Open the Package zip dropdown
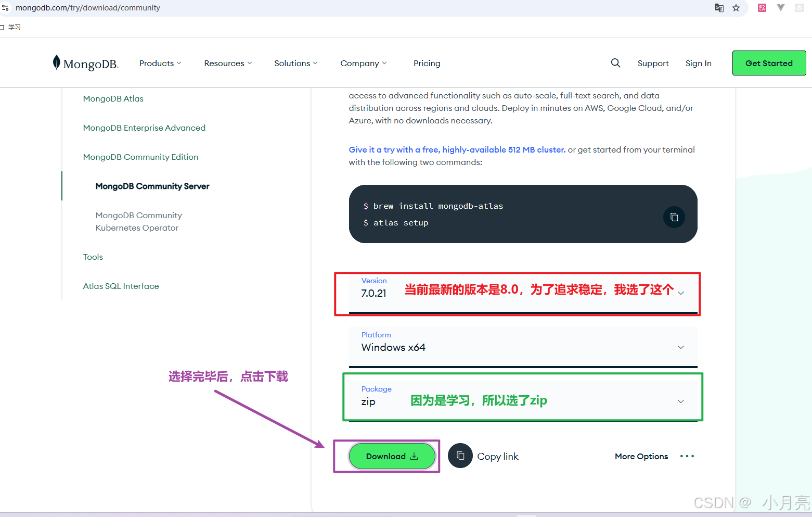This screenshot has width=812, height=517. 523,401
